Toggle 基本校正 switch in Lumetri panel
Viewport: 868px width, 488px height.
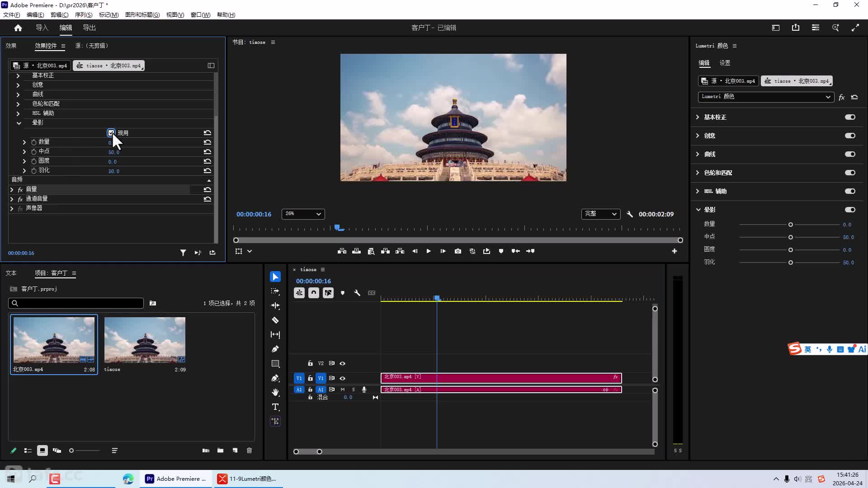point(850,117)
